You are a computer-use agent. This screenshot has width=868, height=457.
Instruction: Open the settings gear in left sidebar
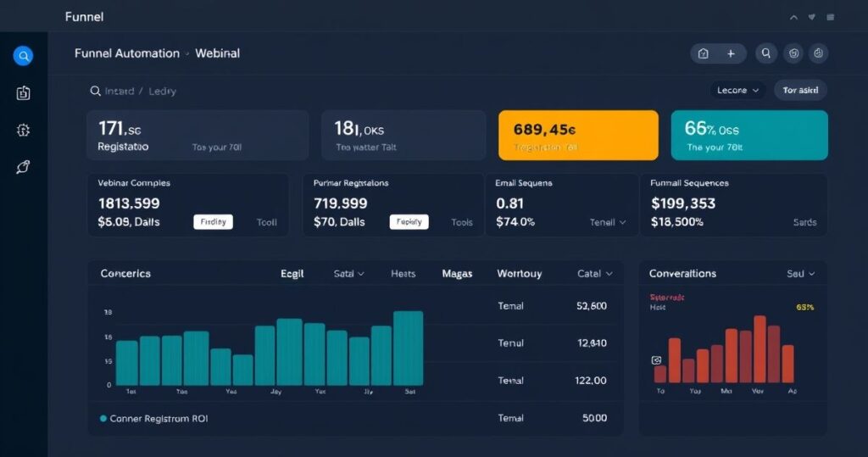24,130
